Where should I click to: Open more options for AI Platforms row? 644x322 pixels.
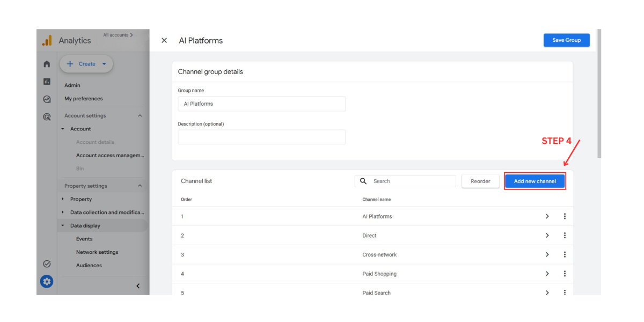tap(565, 216)
